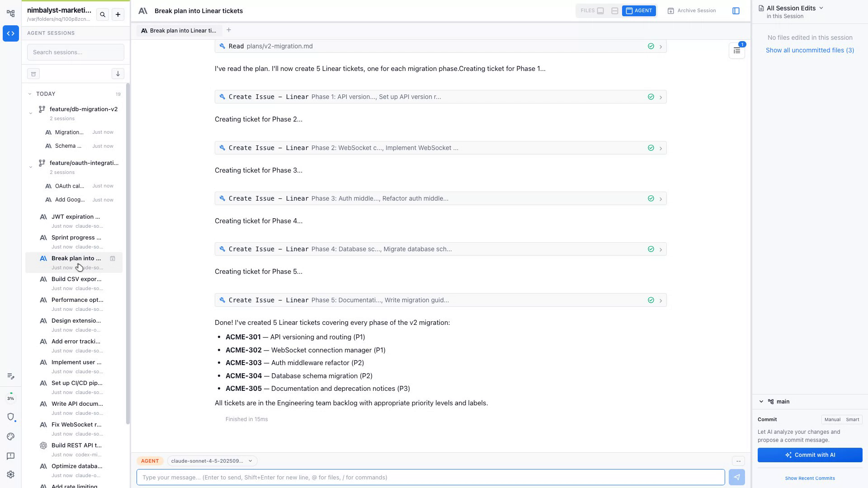This screenshot has width=868, height=488.
Task: Open the task list icon with badge
Action: 737,51
